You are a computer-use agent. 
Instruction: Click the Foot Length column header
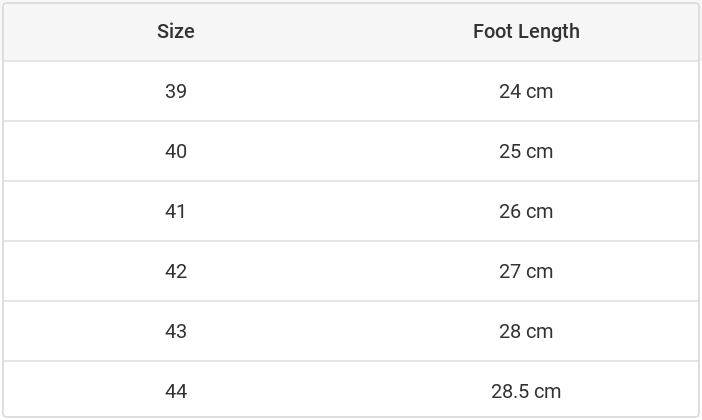coord(526,31)
